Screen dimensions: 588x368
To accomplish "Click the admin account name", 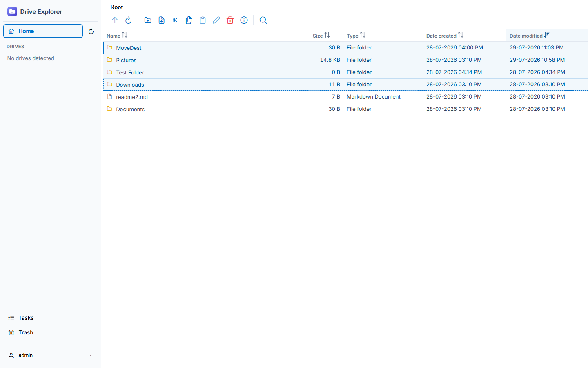I will 26,355.
